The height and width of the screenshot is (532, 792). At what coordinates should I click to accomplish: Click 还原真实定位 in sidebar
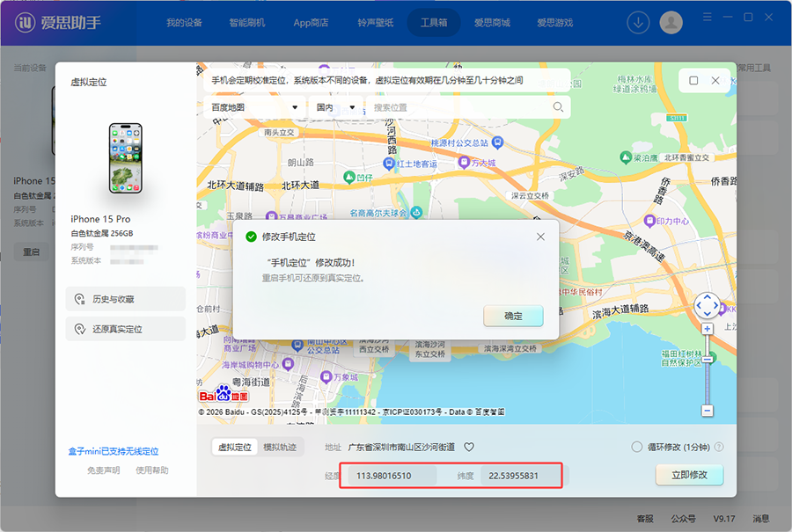pos(126,329)
